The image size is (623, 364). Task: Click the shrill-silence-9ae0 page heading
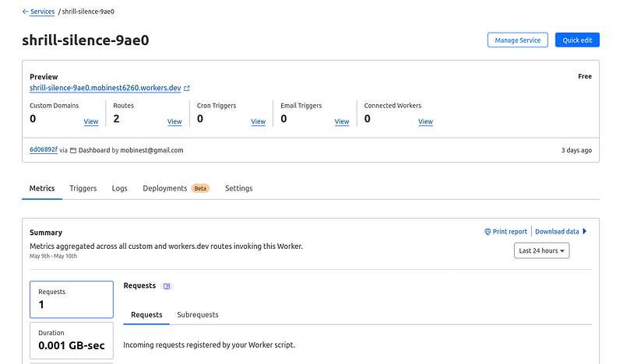click(x=86, y=40)
